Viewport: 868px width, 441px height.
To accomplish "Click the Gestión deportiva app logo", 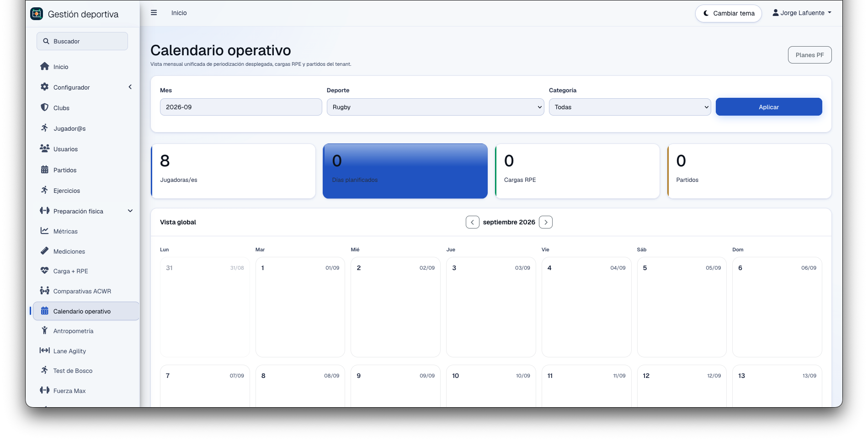I will pyautogui.click(x=37, y=14).
